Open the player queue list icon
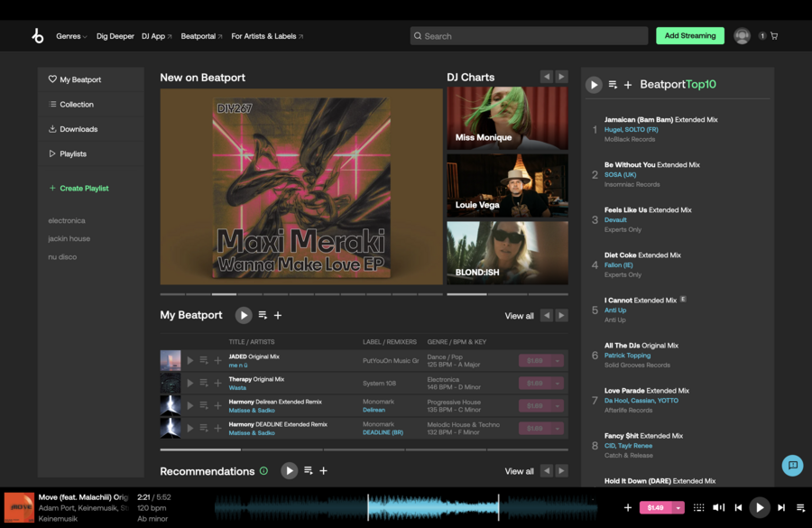 tap(800, 508)
